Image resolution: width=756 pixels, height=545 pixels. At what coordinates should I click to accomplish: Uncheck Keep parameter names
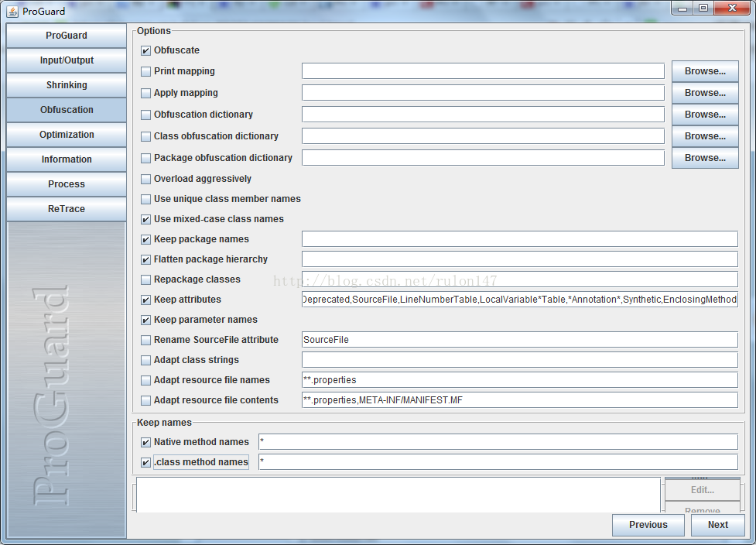tap(145, 320)
